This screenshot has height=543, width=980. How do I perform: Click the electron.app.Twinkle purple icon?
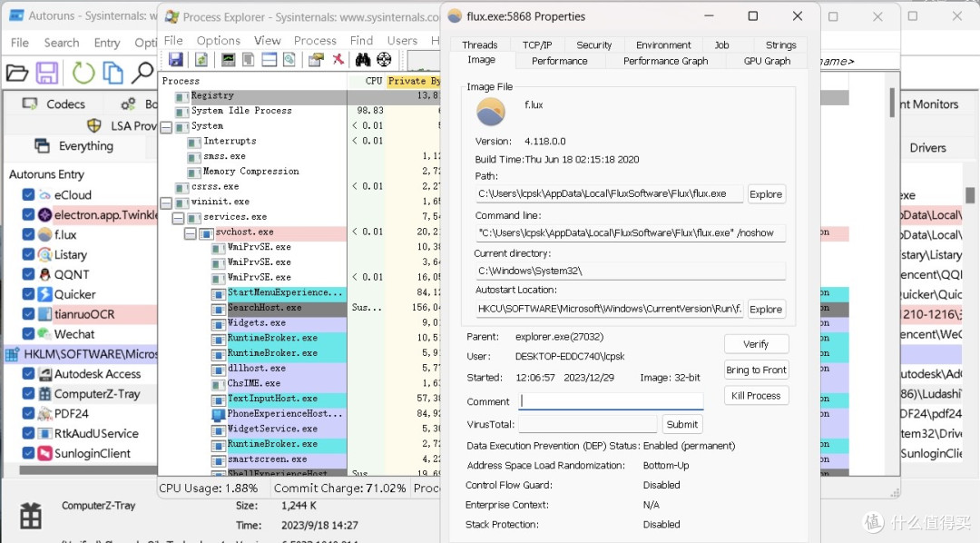pyautogui.click(x=45, y=214)
